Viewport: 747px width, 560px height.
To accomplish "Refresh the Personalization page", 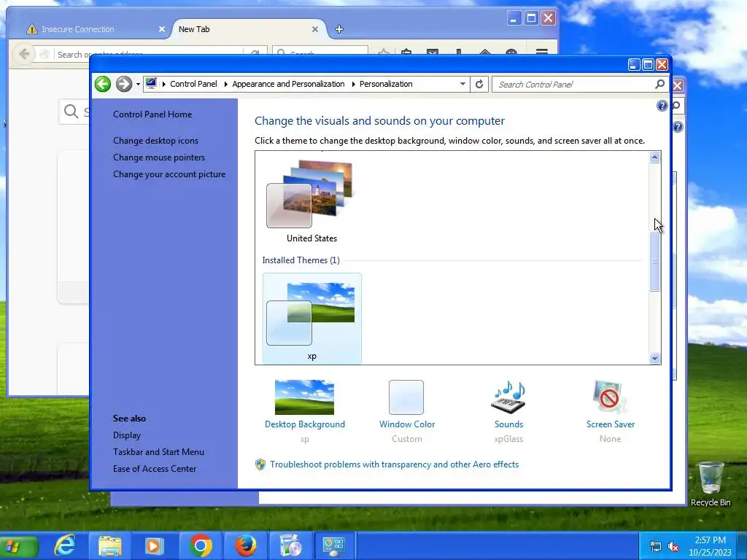I will coord(479,85).
